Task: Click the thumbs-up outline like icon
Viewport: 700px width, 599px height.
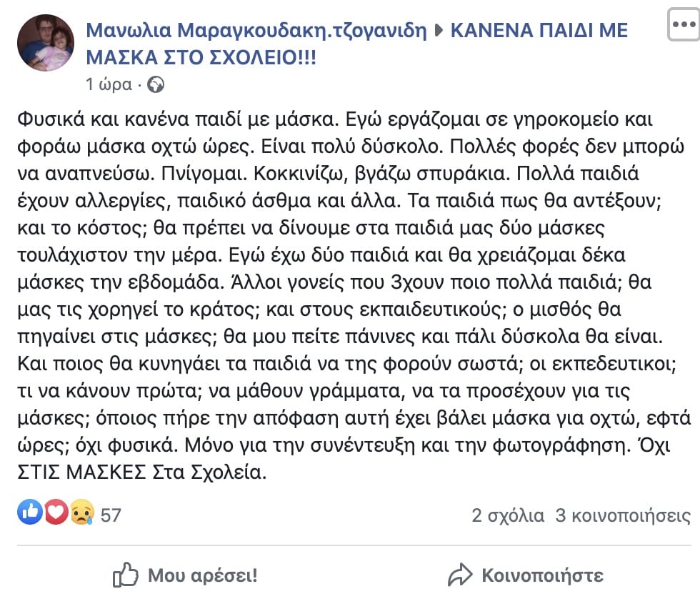Action: pyautogui.click(x=126, y=575)
